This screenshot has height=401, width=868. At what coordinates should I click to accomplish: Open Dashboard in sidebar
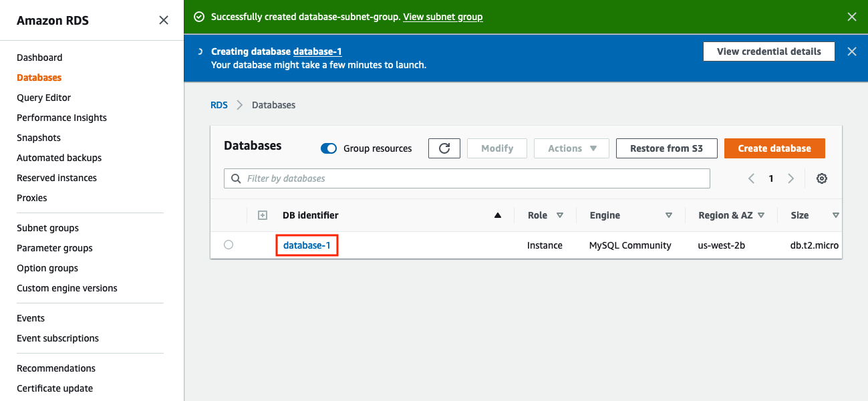(39, 57)
